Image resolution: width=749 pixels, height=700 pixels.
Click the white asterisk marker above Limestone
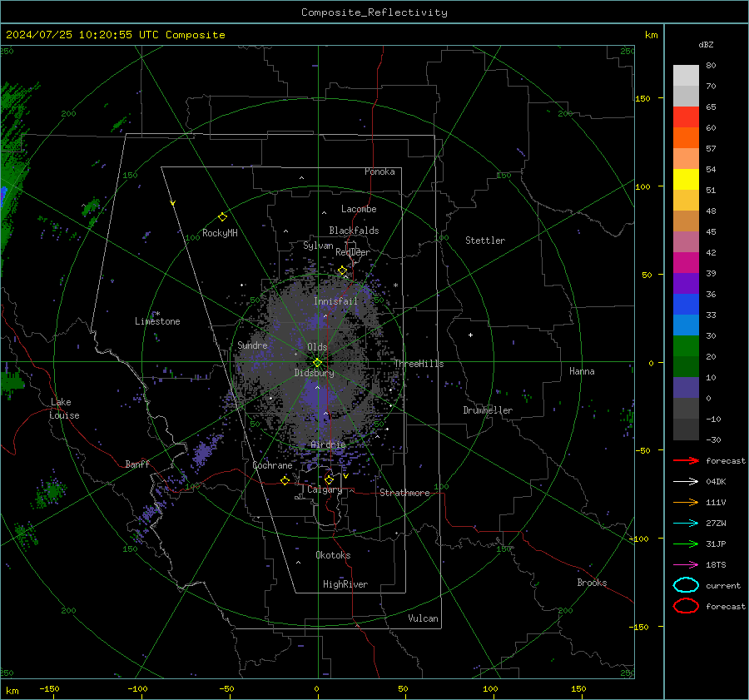tap(158, 314)
